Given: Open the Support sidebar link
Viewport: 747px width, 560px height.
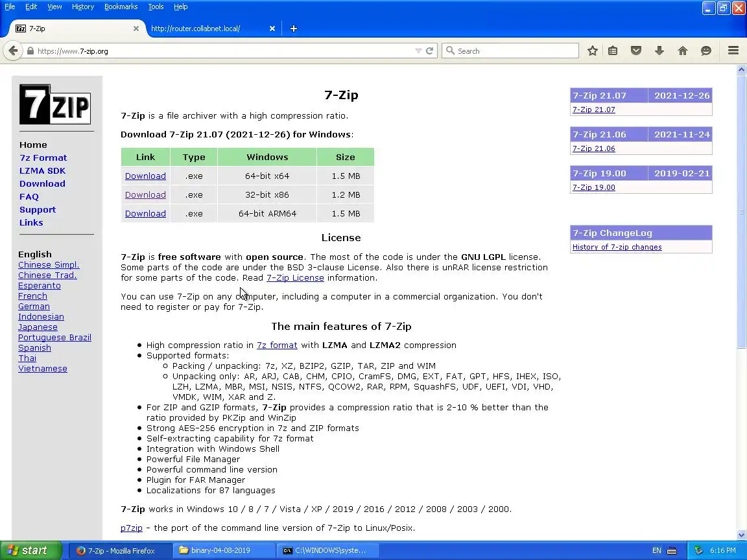Looking at the screenshot, I should click(38, 209).
